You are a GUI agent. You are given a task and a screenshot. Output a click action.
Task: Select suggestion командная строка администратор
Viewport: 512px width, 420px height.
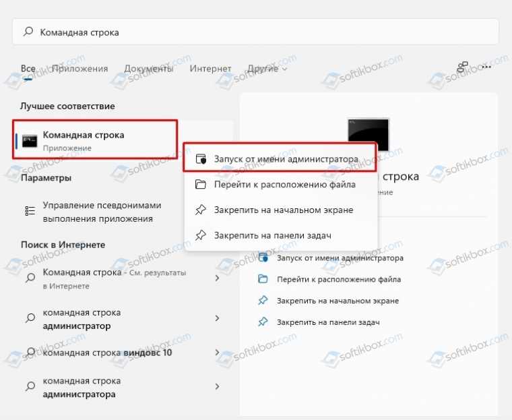82,319
